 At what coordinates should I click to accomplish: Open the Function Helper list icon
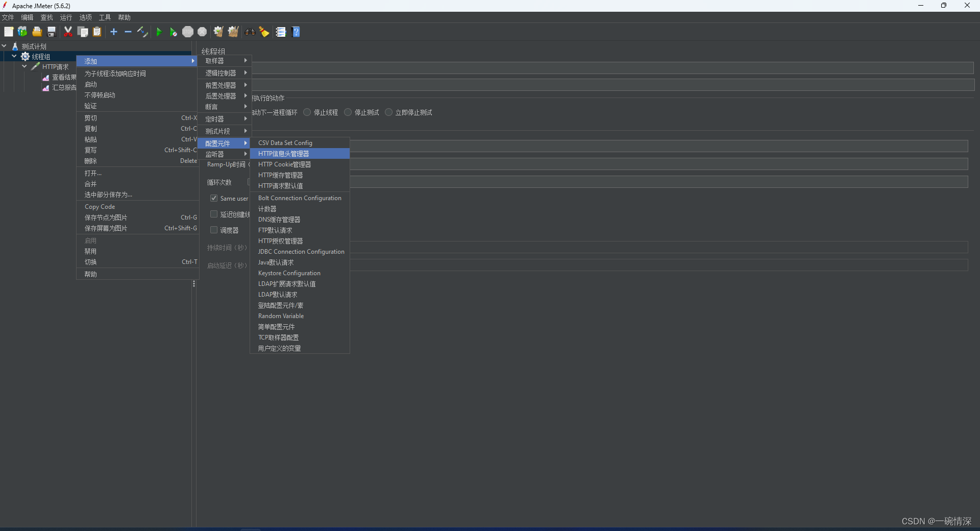click(281, 32)
